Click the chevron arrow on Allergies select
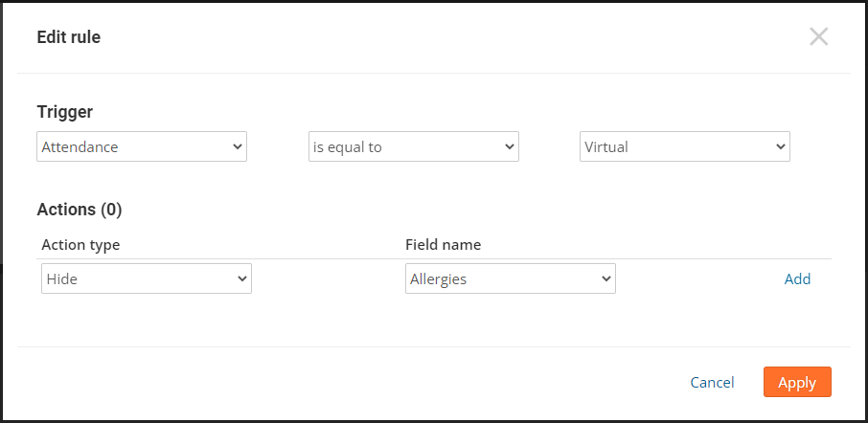Screen dimensions: 868x423 605,279
